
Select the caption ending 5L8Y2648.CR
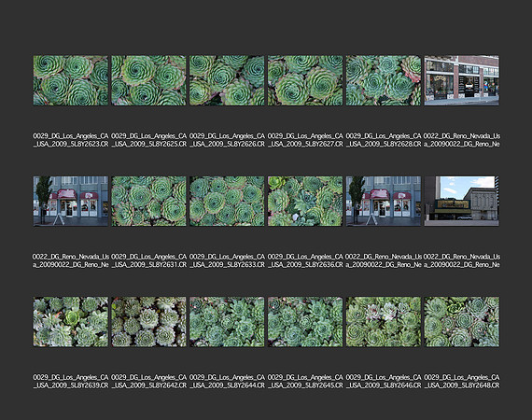click(462, 382)
